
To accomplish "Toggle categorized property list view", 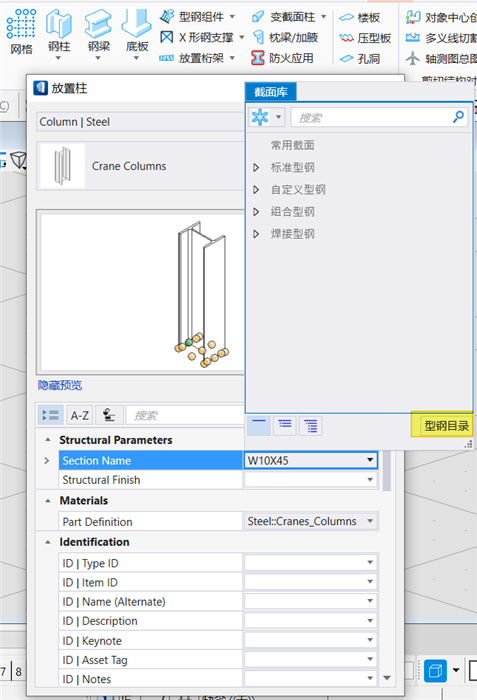I will (x=50, y=415).
